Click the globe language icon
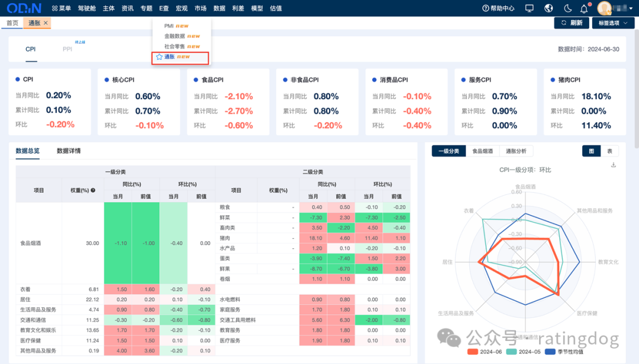639x364 pixels. pos(548,8)
